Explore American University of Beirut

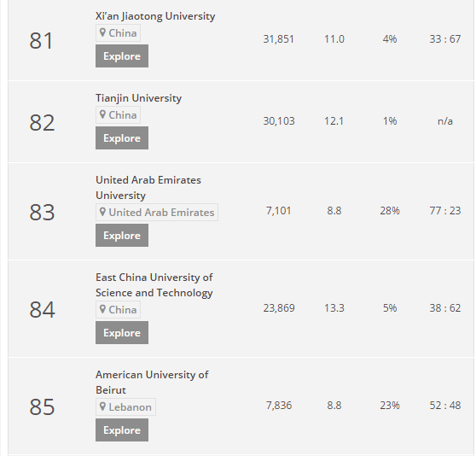pos(122,430)
